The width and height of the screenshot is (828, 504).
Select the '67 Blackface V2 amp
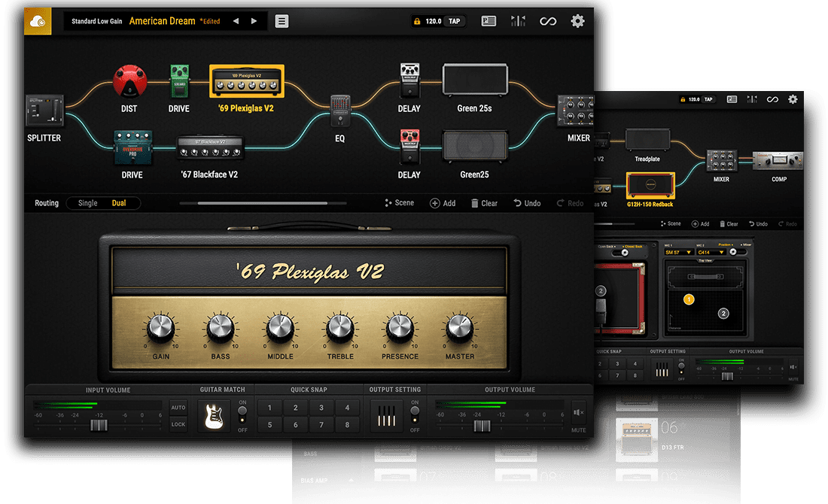pyautogui.click(x=210, y=147)
